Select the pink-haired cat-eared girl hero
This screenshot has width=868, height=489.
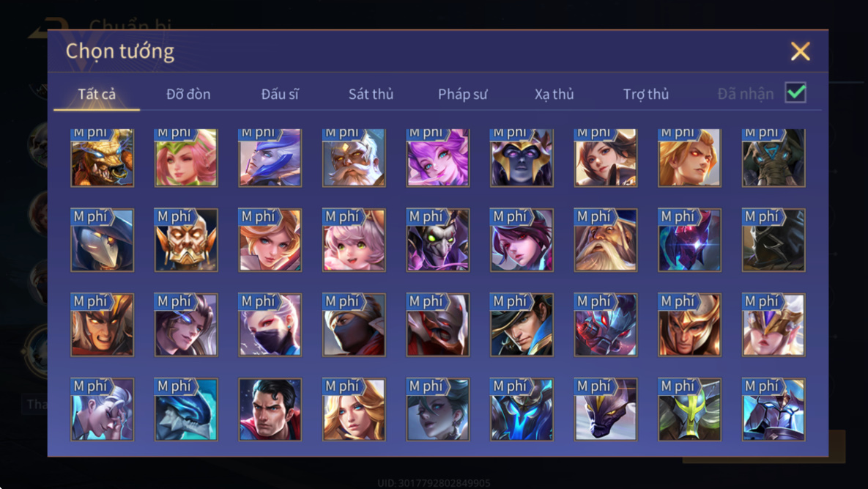pyautogui.click(x=354, y=240)
